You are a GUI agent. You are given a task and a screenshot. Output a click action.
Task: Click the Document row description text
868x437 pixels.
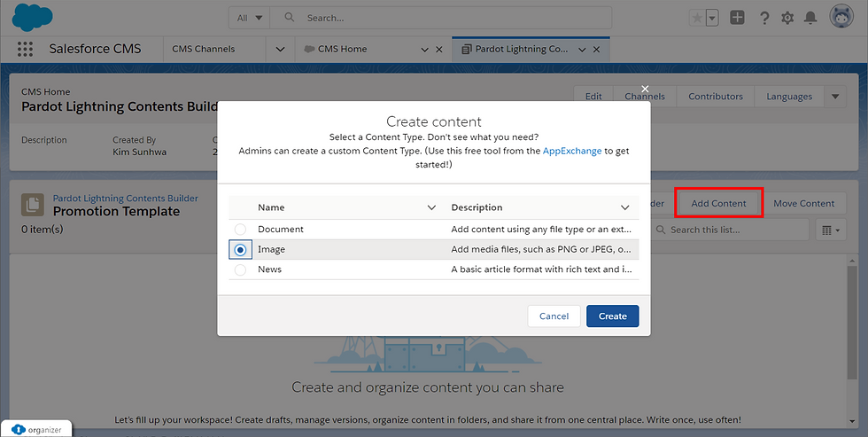pyautogui.click(x=541, y=229)
